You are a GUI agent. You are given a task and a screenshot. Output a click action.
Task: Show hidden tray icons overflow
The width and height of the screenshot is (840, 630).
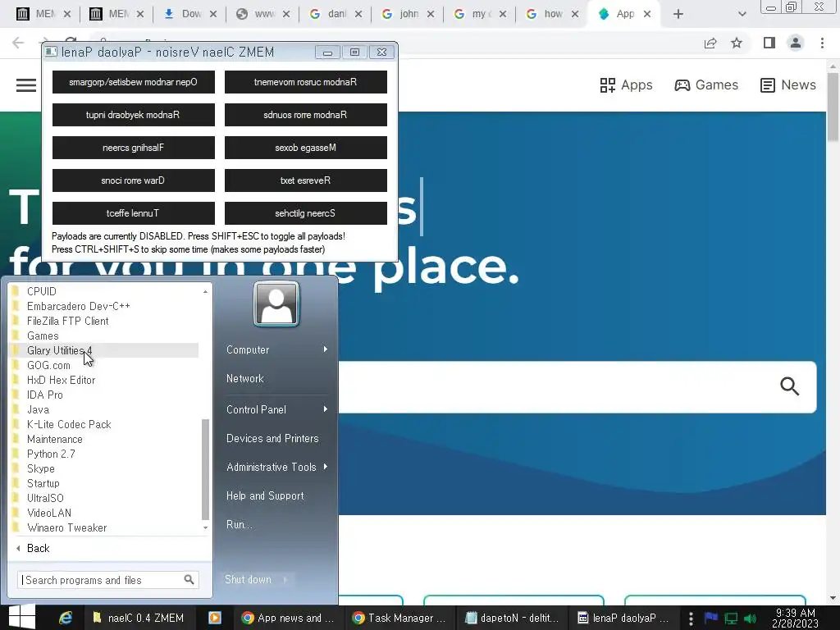(x=691, y=618)
